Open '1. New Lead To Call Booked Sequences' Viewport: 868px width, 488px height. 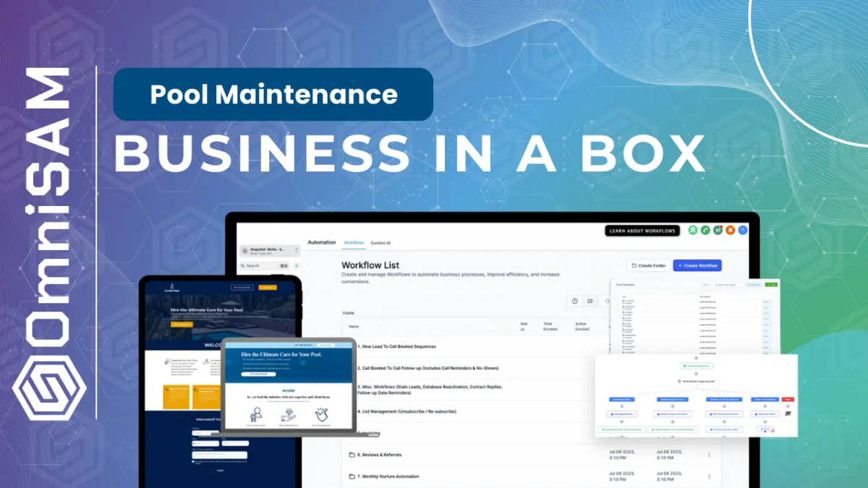pos(396,346)
